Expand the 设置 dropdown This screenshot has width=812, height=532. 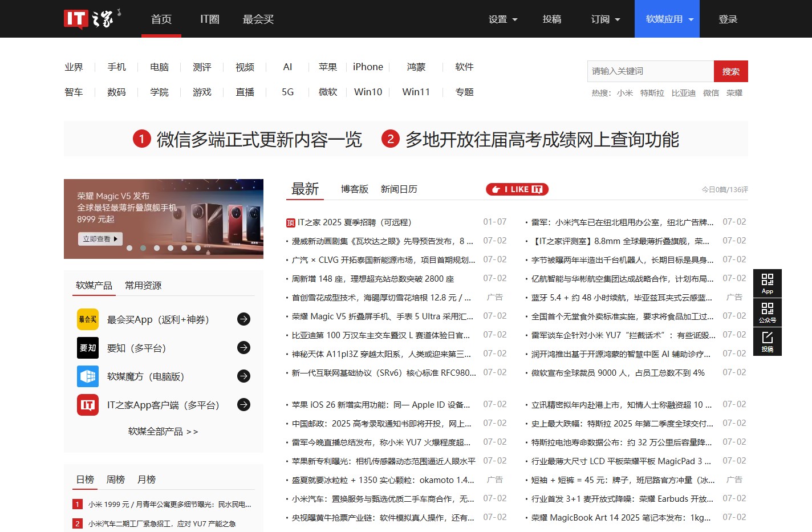(503, 19)
